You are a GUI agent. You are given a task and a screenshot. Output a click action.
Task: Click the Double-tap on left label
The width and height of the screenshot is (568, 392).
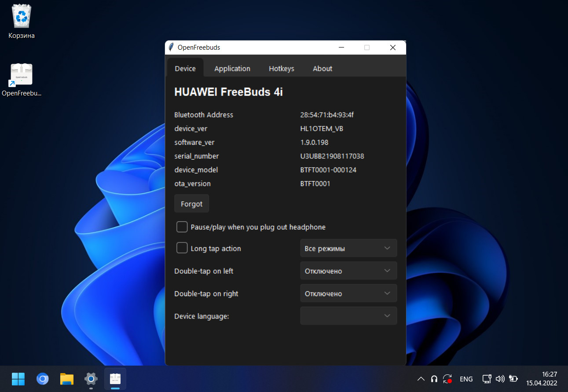tap(204, 271)
